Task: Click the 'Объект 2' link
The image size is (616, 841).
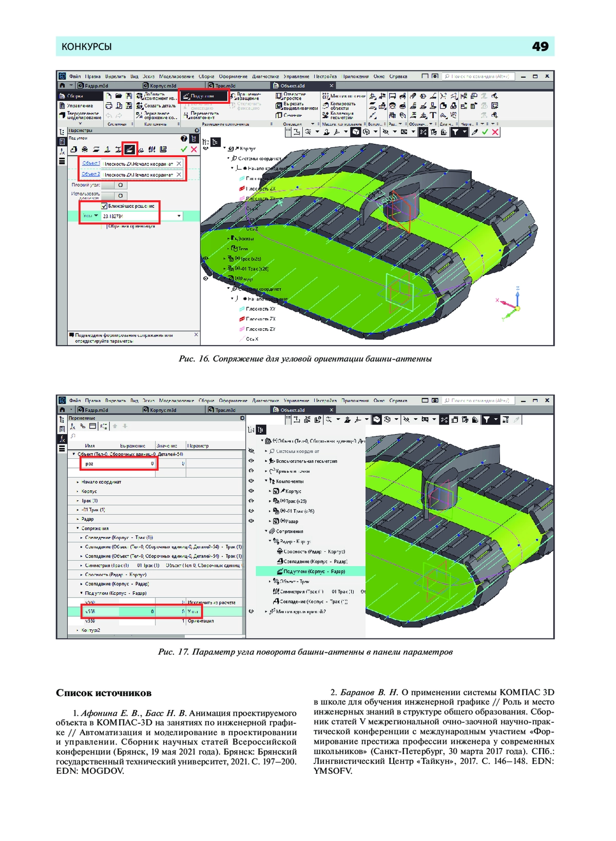Action: point(91,174)
